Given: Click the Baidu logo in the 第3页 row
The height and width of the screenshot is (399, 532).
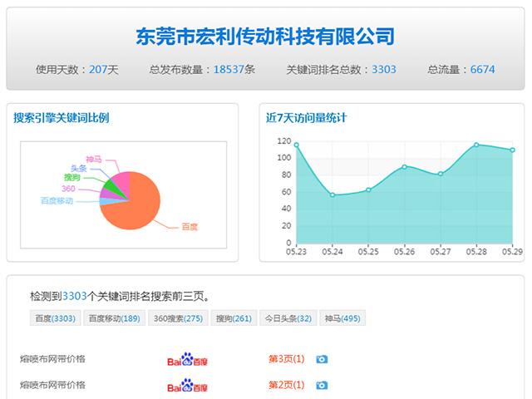Looking at the screenshot, I should pos(187,360).
